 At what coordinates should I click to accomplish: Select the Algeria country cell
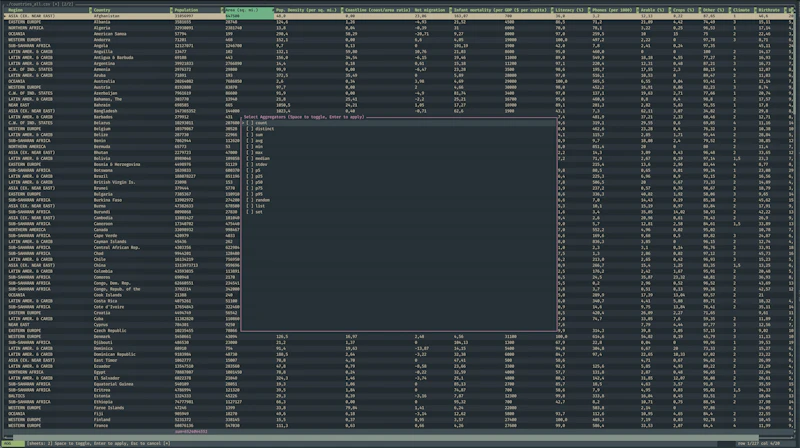coord(102,28)
